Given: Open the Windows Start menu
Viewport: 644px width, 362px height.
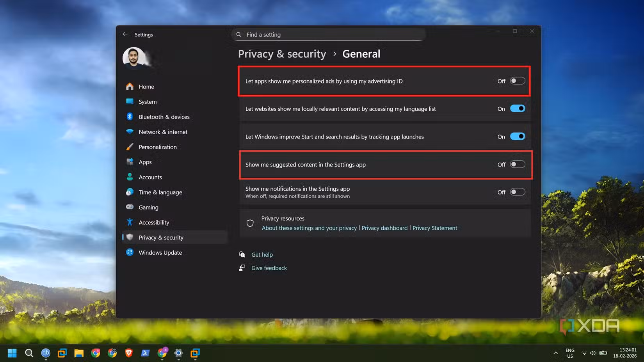Looking at the screenshot, I should pos(12,353).
